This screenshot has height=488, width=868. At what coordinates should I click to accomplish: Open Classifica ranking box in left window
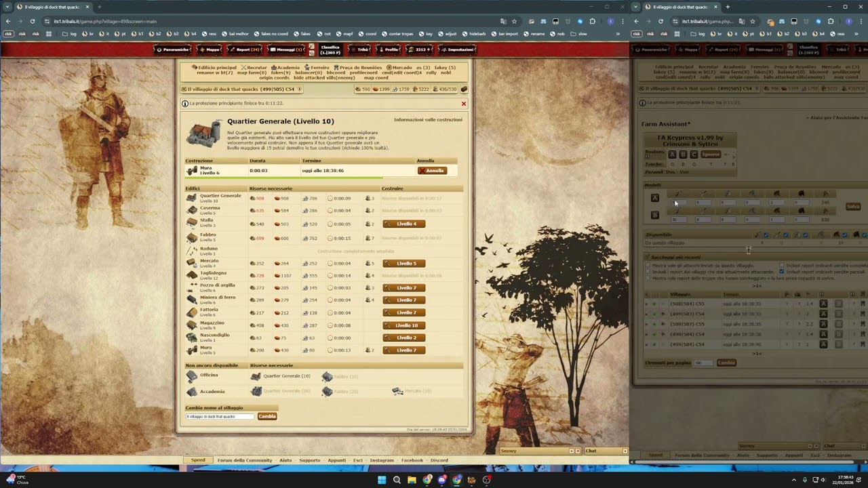pyautogui.click(x=330, y=50)
